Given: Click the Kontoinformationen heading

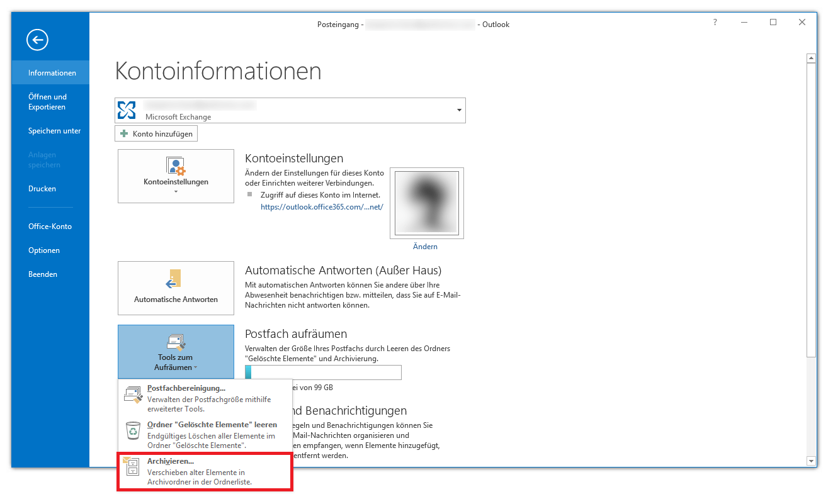Looking at the screenshot, I should coord(218,70).
